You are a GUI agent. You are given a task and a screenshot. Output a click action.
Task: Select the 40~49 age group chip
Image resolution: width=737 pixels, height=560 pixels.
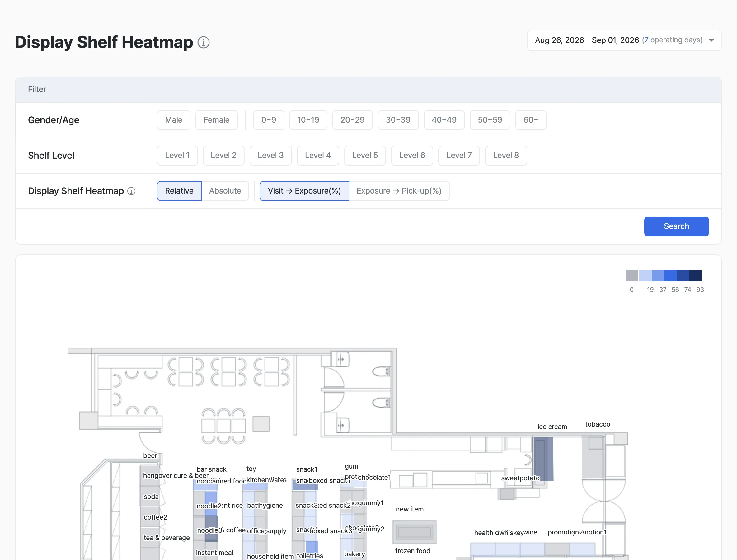[444, 120]
